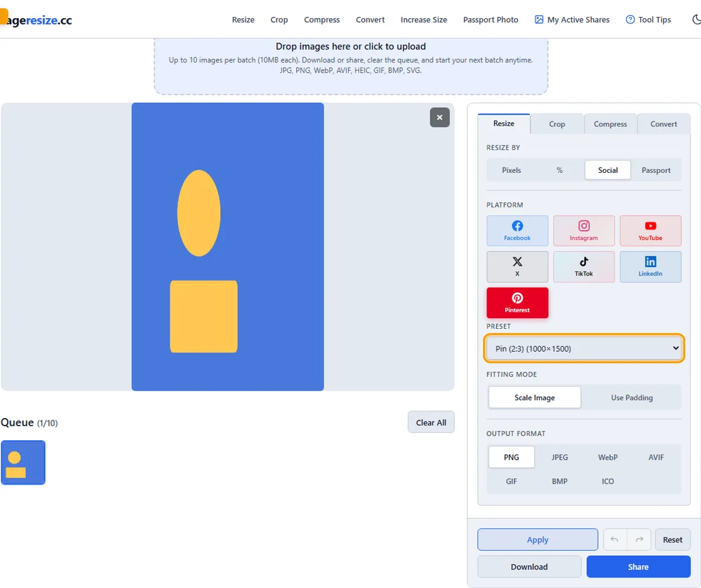This screenshot has width=701, height=588.
Task: Open the Preset Pin (2:3) dropdown
Action: 584,348
